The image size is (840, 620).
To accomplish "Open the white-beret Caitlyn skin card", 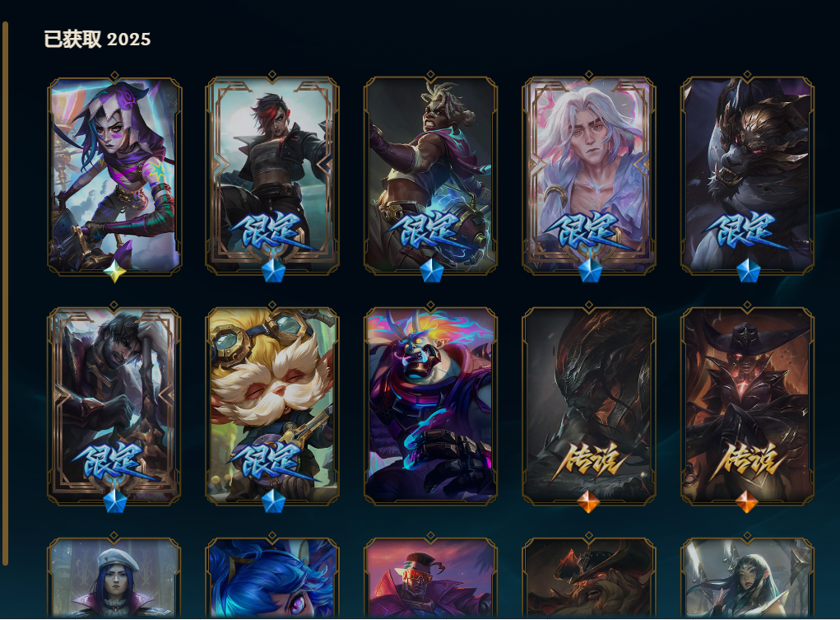I will (x=114, y=578).
